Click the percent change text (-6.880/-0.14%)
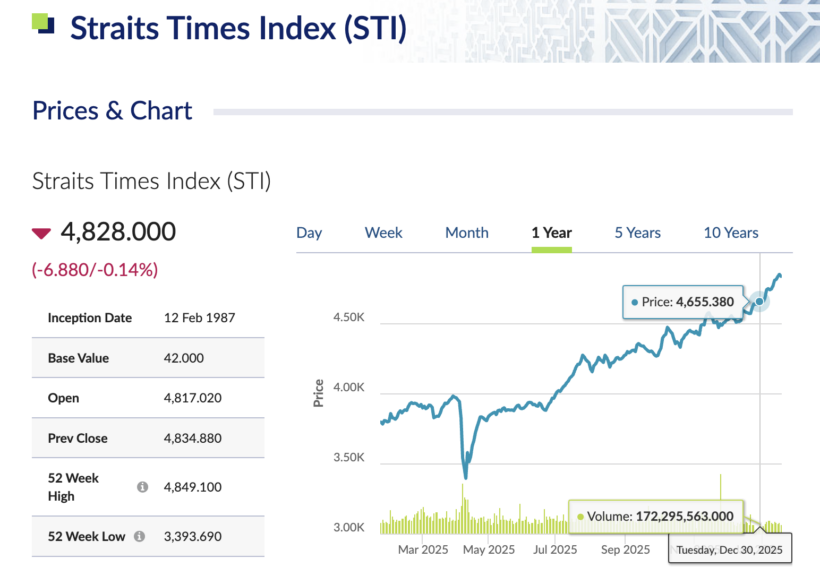 coord(95,269)
